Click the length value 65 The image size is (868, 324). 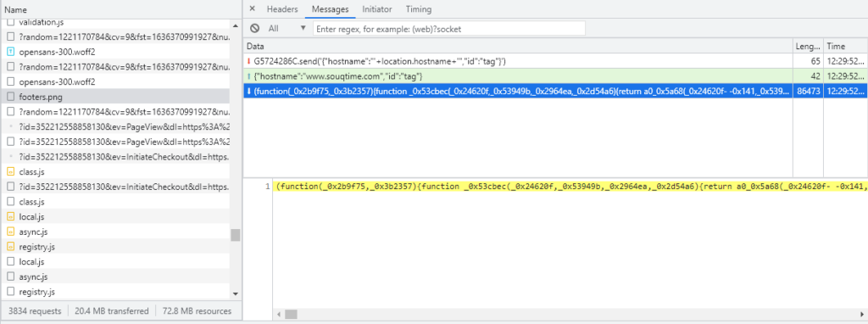815,61
